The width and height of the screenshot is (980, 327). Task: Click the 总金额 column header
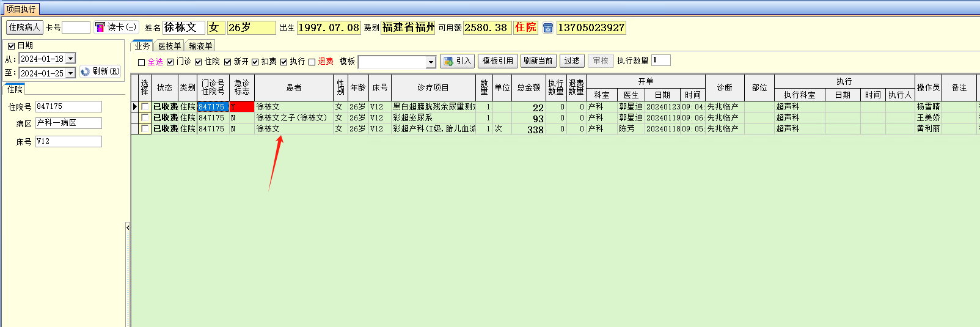tap(528, 87)
